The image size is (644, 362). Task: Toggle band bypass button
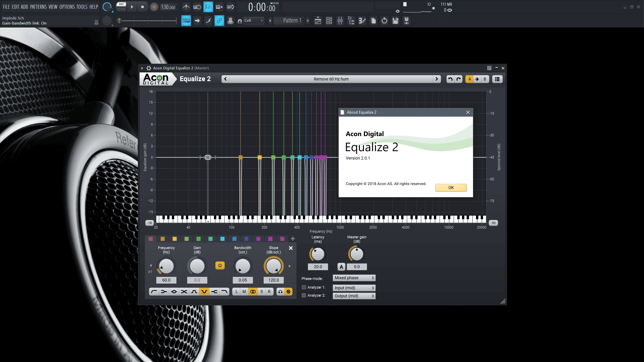[x=288, y=292]
